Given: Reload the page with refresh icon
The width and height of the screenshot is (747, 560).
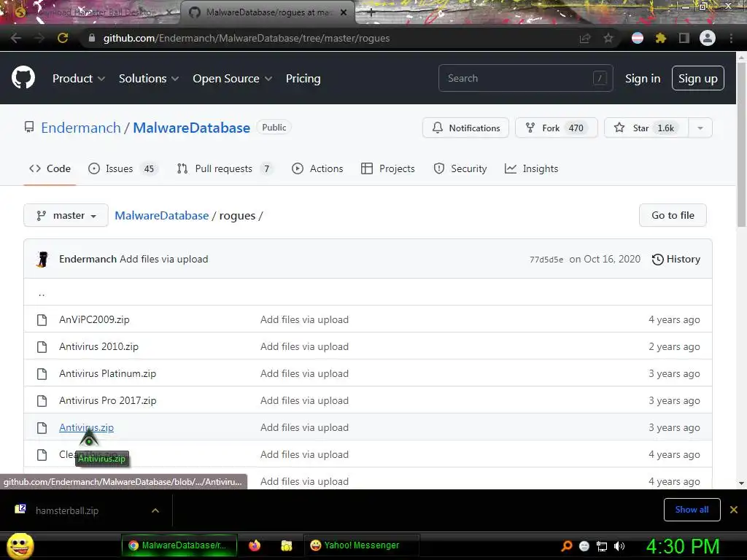Looking at the screenshot, I should click(x=63, y=38).
